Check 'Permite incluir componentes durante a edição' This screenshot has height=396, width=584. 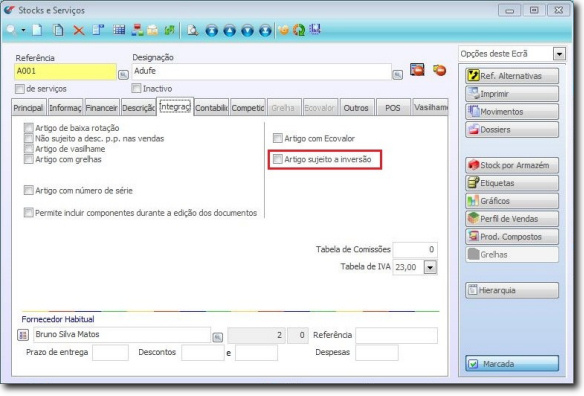29,212
